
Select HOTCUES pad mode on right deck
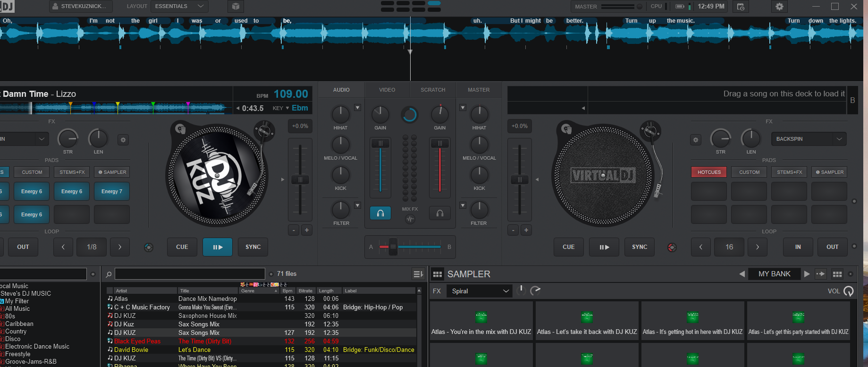click(x=709, y=172)
